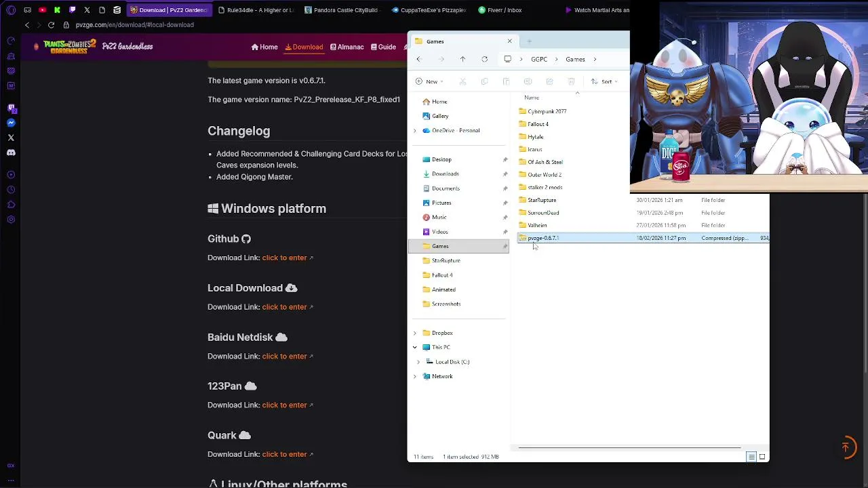Open a new File Explorer tab
868x488 pixels.
point(529,41)
